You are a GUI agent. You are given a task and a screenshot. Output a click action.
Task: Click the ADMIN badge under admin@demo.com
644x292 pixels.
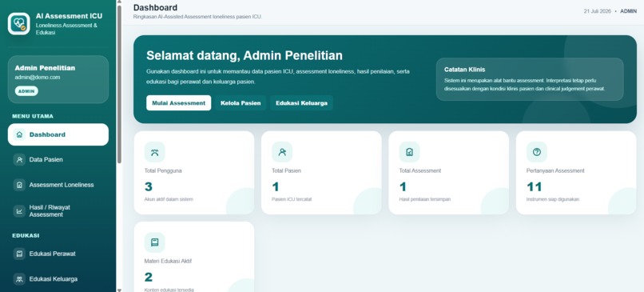point(26,91)
